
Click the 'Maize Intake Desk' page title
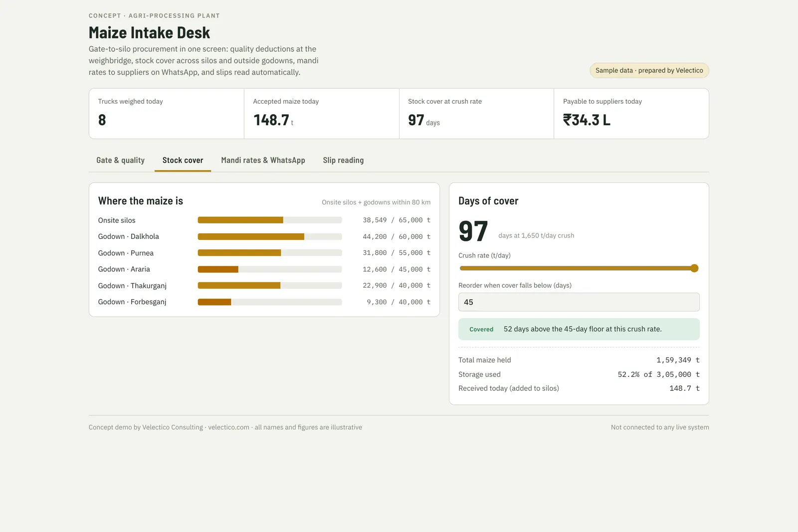point(149,33)
